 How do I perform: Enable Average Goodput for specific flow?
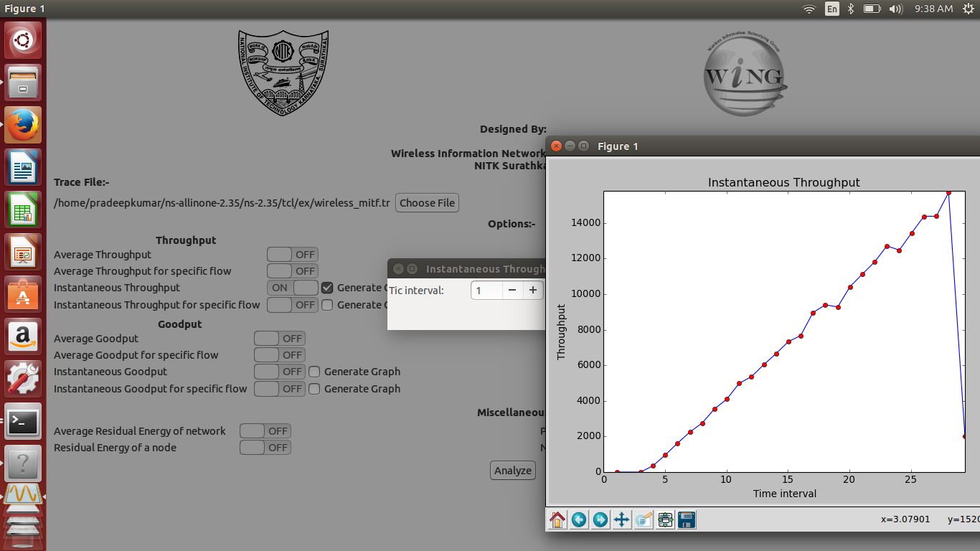(x=279, y=355)
